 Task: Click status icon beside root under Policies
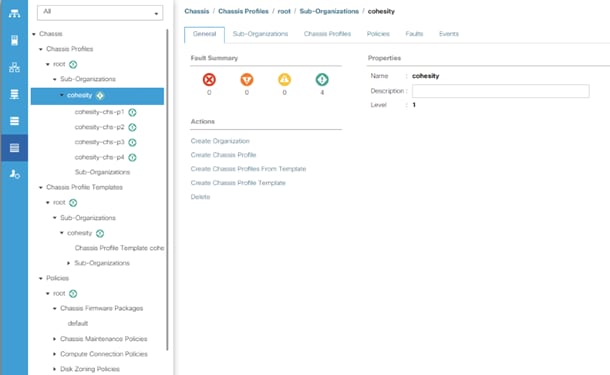coord(73,294)
